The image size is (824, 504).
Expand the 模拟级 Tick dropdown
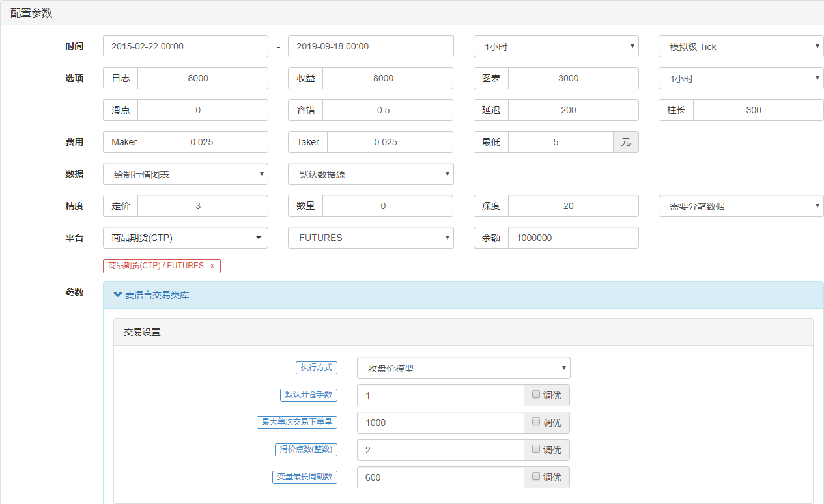(741, 46)
